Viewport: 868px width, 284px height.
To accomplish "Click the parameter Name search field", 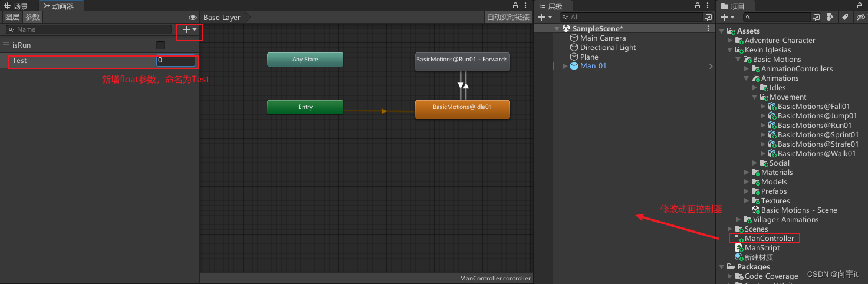I will click(x=88, y=29).
